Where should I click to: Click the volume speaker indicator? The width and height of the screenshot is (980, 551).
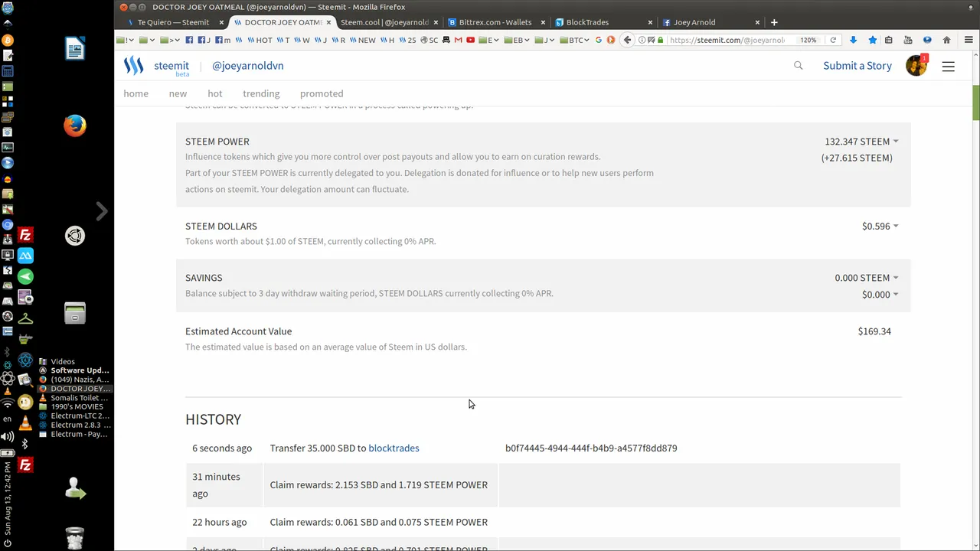tap(8, 437)
